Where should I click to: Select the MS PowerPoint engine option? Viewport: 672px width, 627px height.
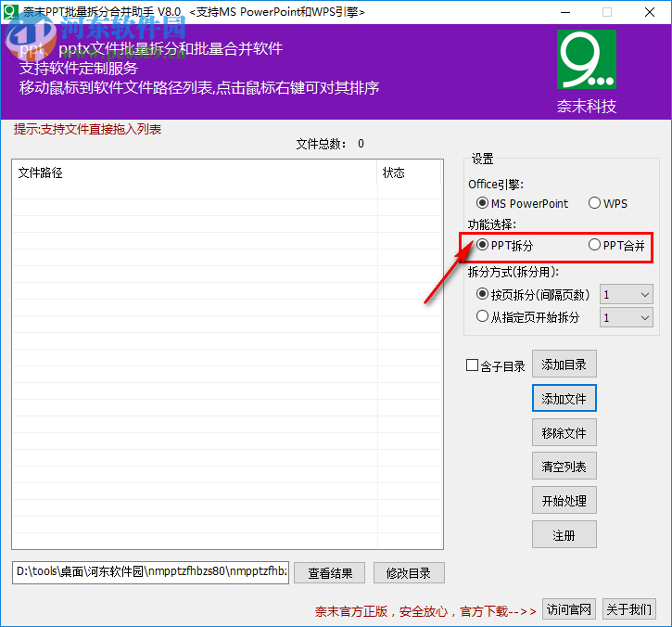coord(522,203)
